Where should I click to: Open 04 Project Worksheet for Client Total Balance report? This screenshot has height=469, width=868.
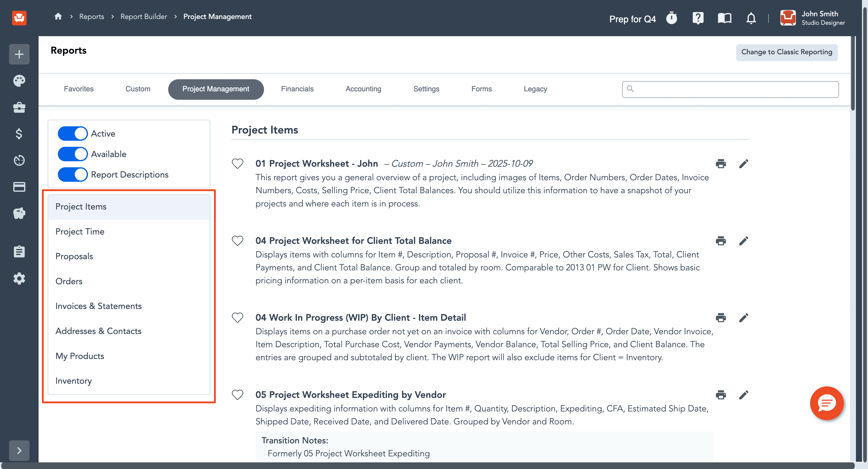353,241
